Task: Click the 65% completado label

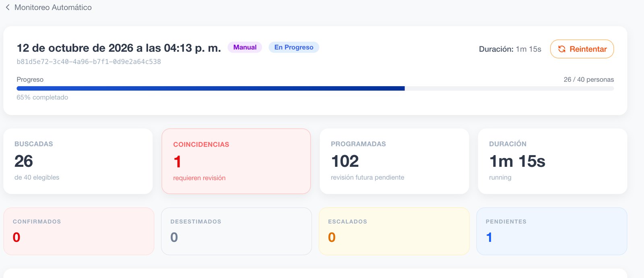Action: pos(42,97)
